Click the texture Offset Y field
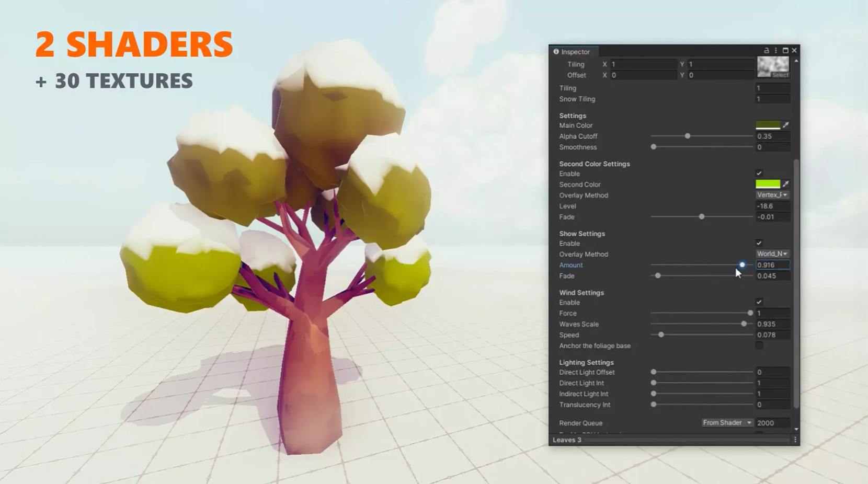Viewport: 868px width, 484px height. tap(720, 75)
